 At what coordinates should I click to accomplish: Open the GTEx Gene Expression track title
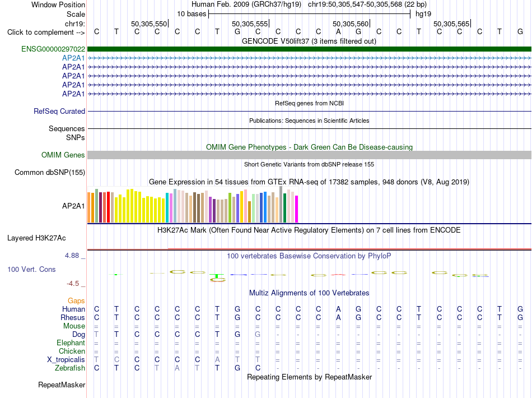pyautogui.click(x=309, y=182)
